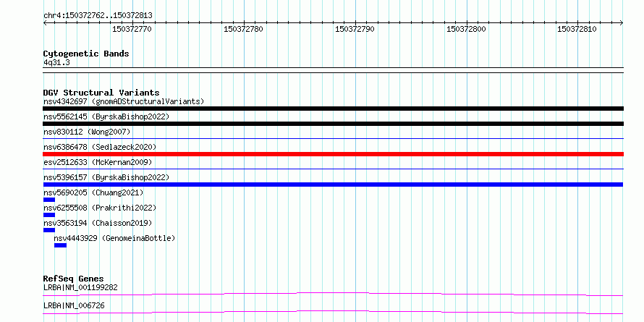Click the chr4:150372762..150372813 region label
This screenshot has width=644, height=322.
click(x=98, y=16)
